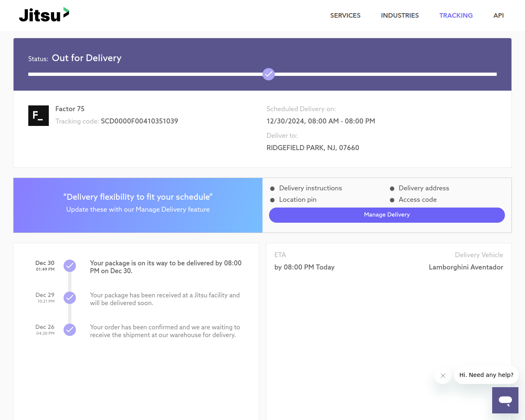Click the 'package is on its way' message
This screenshot has height=420, width=525.
click(x=166, y=267)
